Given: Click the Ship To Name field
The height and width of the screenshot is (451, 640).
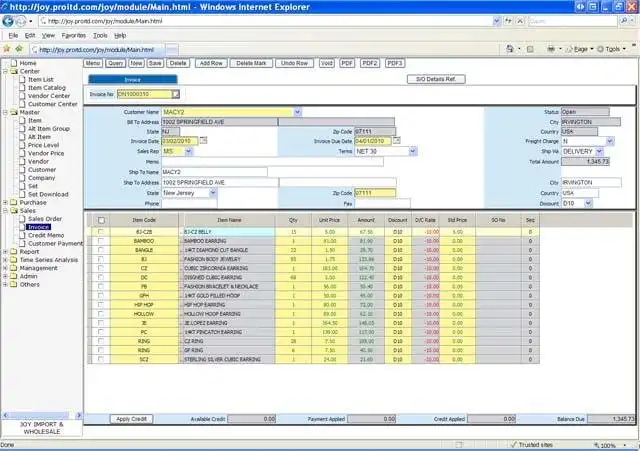Looking at the screenshot, I should pyautogui.click(x=214, y=172).
